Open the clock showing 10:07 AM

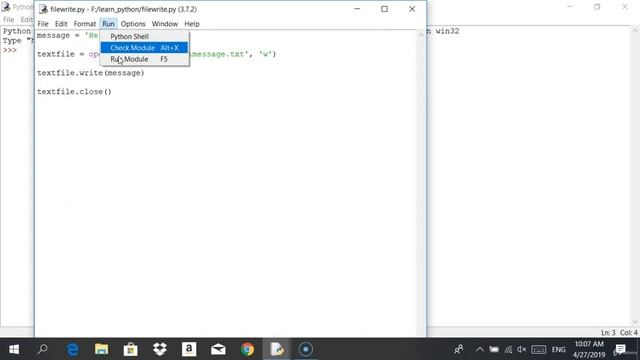point(589,349)
